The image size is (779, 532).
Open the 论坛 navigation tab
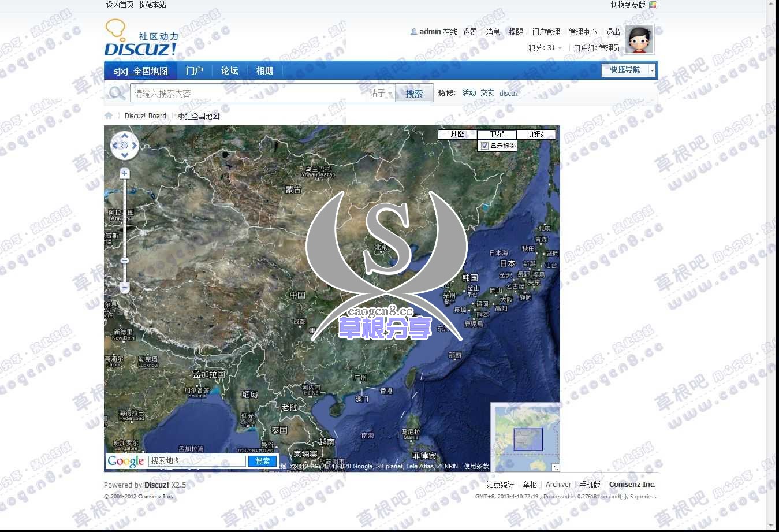point(229,70)
